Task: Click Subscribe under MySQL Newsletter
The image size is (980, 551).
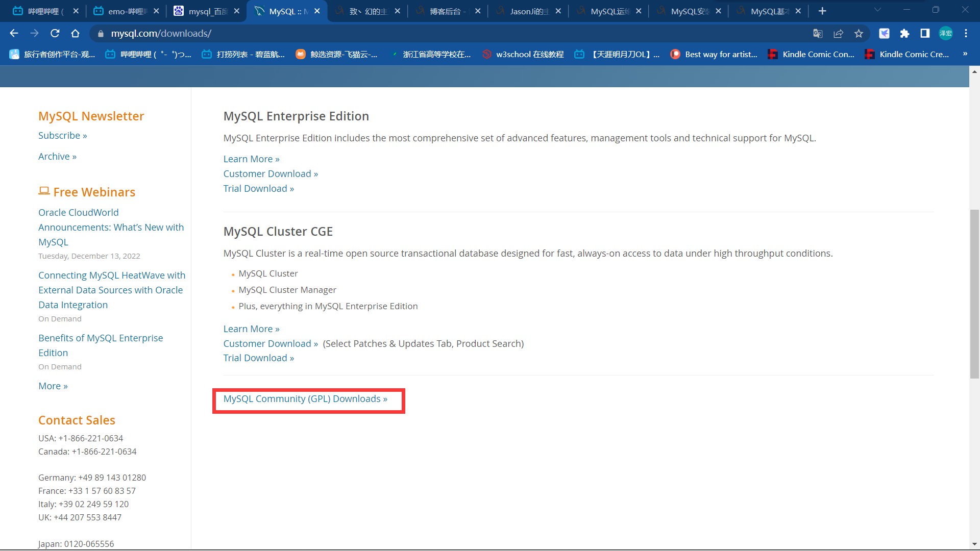Action: click(63, 135)
